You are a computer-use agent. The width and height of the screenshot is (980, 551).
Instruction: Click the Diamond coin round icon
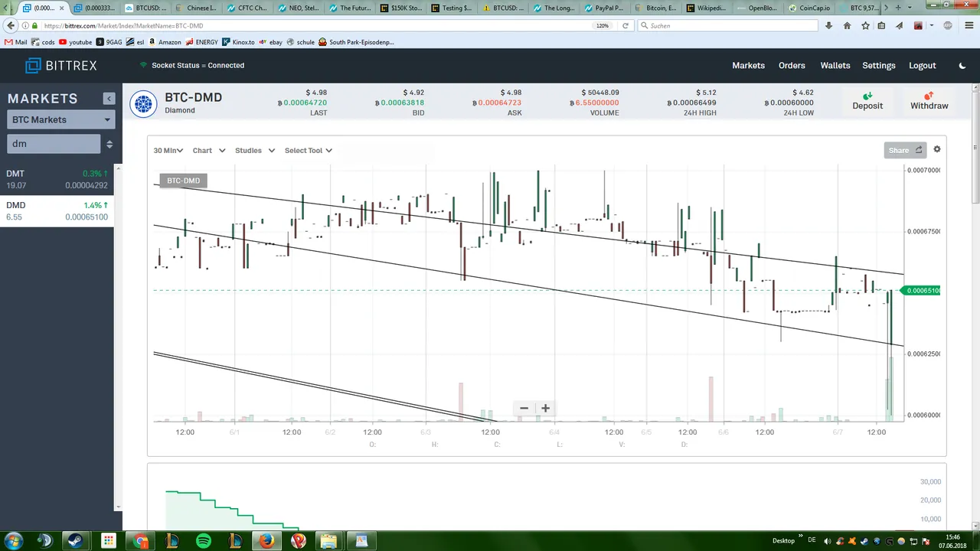click(143, 103)
